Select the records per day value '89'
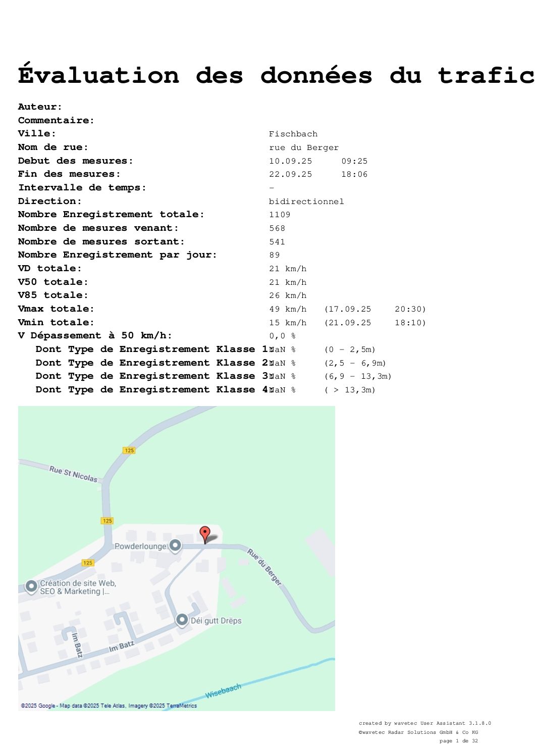 (275, 255)
